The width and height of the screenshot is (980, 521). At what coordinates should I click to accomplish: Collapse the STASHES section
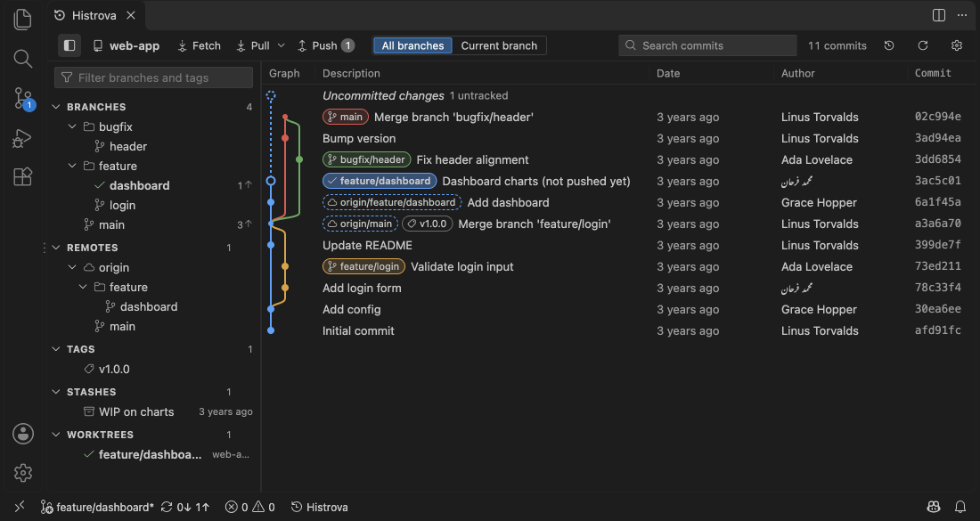click(x=154, y=392)
